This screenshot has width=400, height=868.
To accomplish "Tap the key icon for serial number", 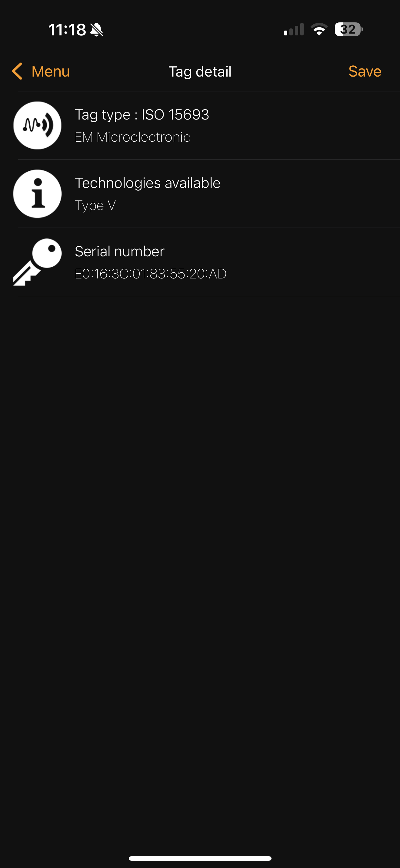I will point(38,262).
